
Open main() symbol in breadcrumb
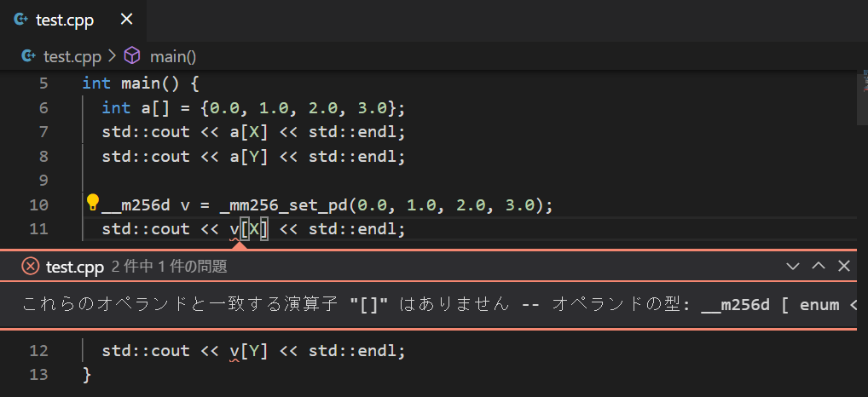173,57
